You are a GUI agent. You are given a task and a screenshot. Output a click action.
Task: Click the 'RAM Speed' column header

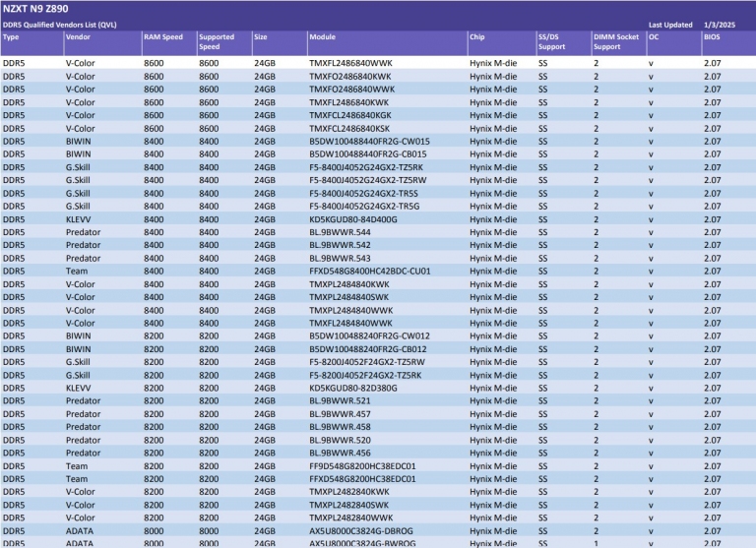click(163, 37)
